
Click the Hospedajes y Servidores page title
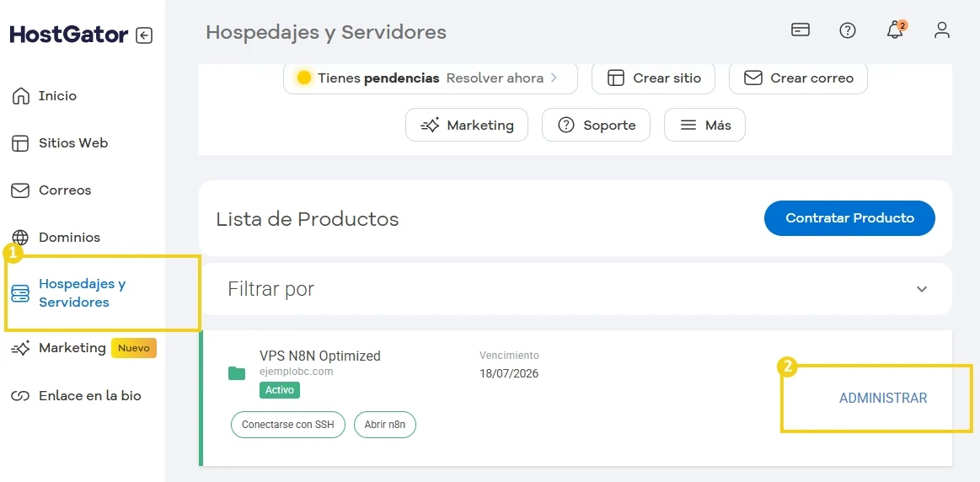(x=326, y=32)
